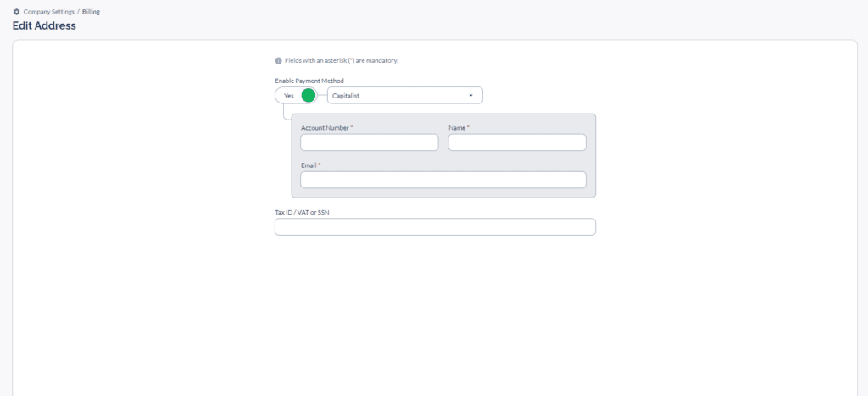
Task: Click the red asterisk next to Email
Action: [x=320, y=165]
